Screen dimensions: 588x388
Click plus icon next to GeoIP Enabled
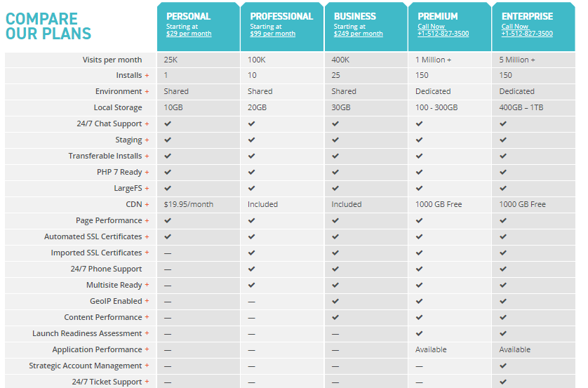pos(147,301)
